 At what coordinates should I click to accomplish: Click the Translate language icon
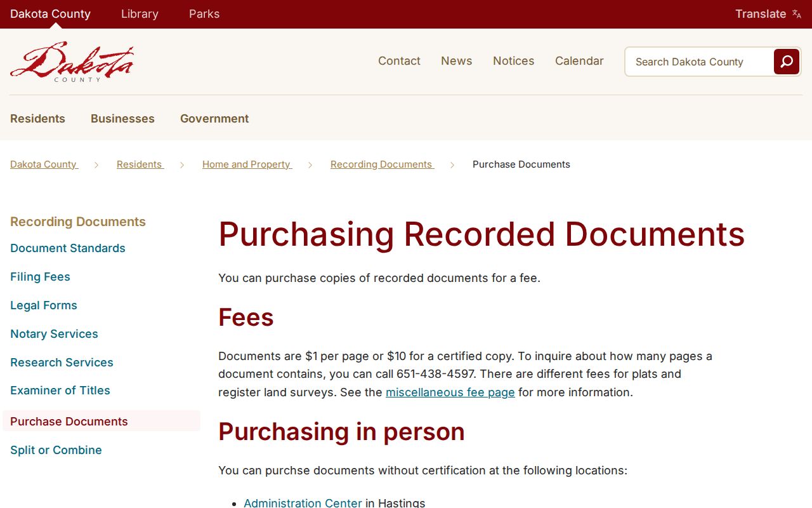click(x=797, y=14)
